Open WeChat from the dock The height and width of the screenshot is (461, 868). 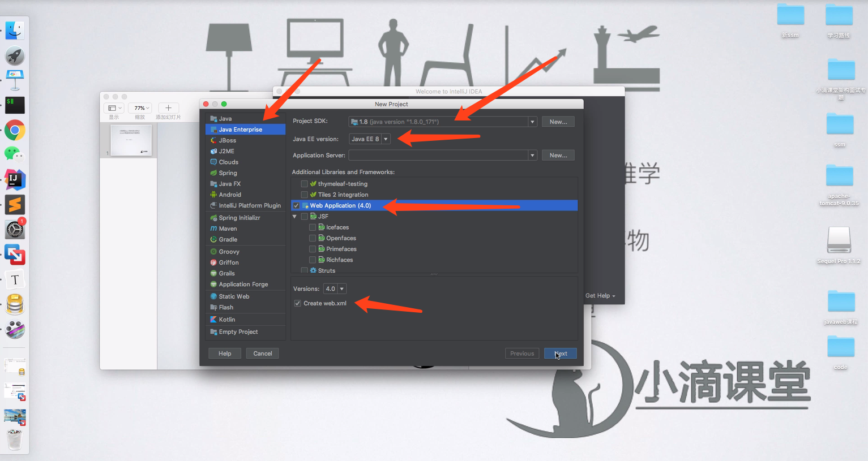(x=15, y=154)
